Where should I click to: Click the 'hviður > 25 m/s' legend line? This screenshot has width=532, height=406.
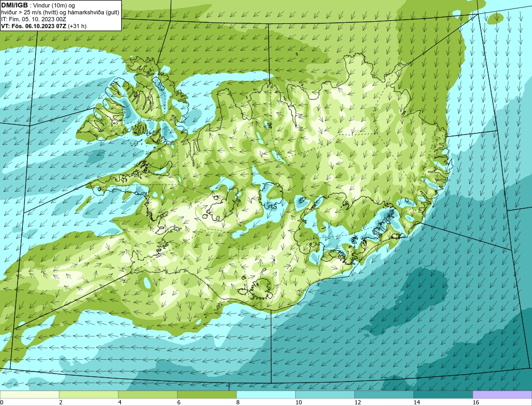(60, 13)
